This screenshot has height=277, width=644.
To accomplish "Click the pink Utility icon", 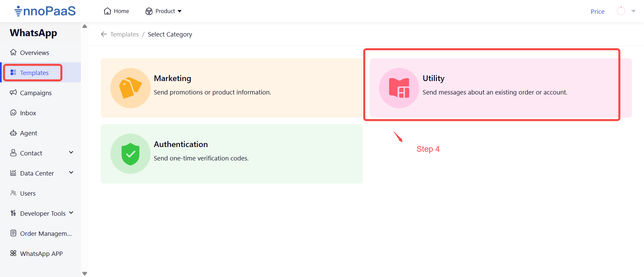I will coord(399,88).
